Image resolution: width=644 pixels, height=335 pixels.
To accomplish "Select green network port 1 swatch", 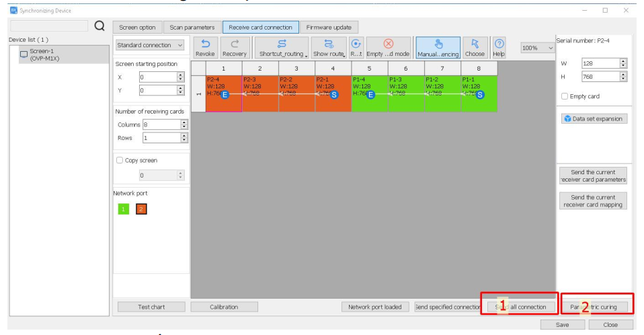I will (123, 209).
